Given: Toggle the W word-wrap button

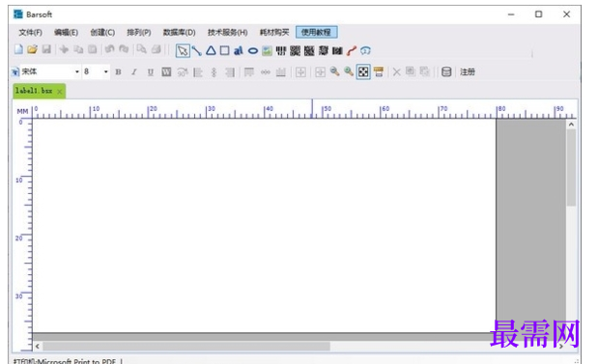Looking at the screenshot, I should pyautogui.click(x=166, y=71).
